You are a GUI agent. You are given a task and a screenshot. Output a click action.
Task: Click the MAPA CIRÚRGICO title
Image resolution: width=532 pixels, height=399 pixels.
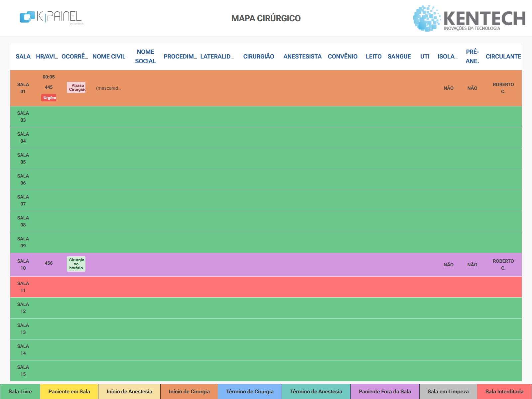click(x=266, y=18)
